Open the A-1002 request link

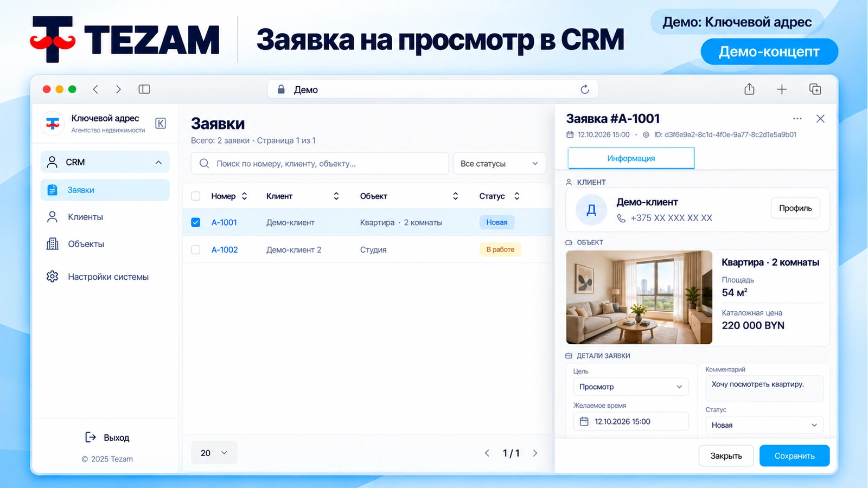[x=225, y=250]
